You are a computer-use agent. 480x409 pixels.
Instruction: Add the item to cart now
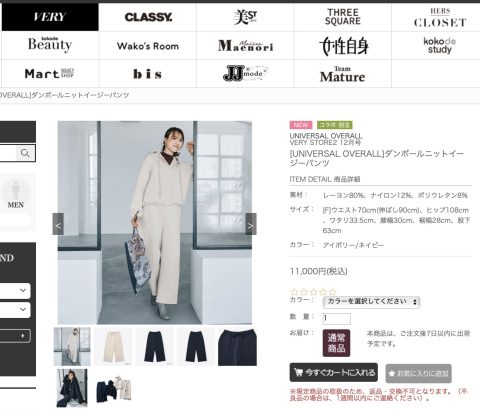[x=334, y=372]
